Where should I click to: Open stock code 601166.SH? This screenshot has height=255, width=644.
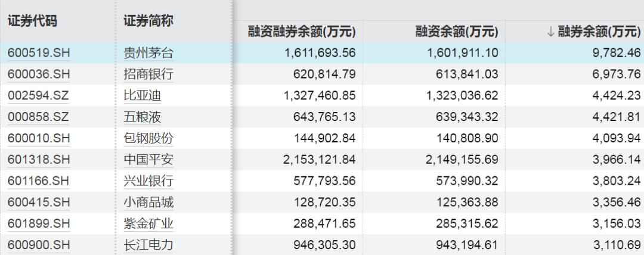pyautogui.click(x=39, y=181)
